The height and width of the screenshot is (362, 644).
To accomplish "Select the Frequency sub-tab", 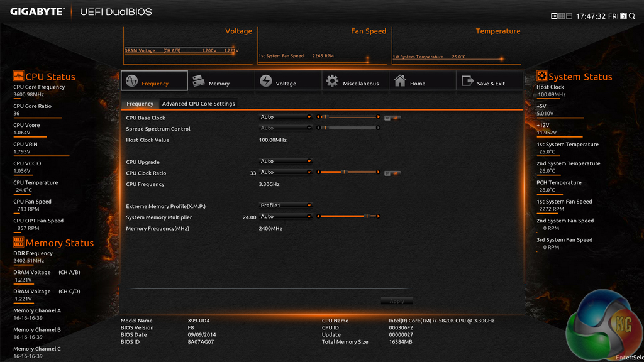I will pos(140,104).
